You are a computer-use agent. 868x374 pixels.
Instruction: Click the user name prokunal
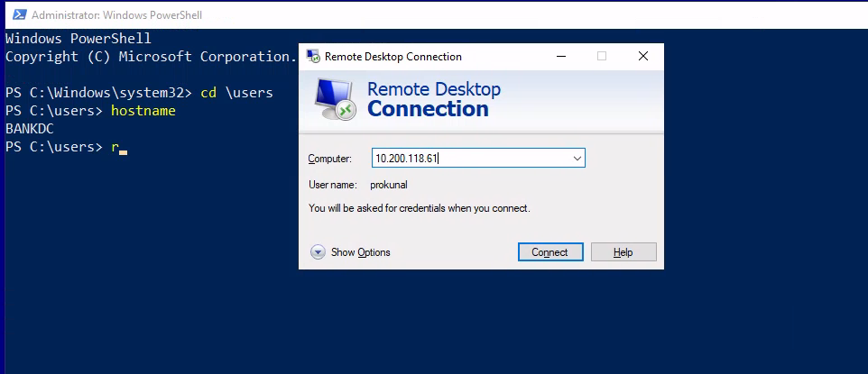coord(389,185)
